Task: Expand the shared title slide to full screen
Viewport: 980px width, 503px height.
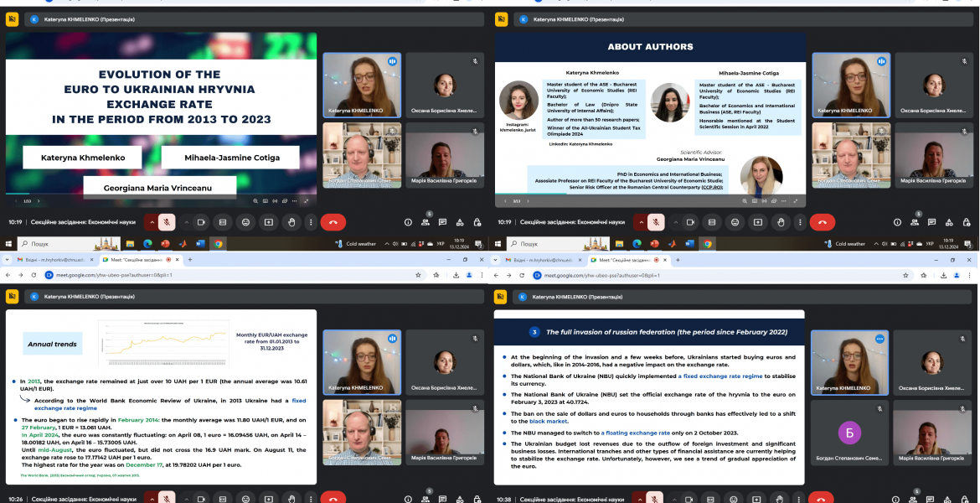Action: (x=307, y=201)
